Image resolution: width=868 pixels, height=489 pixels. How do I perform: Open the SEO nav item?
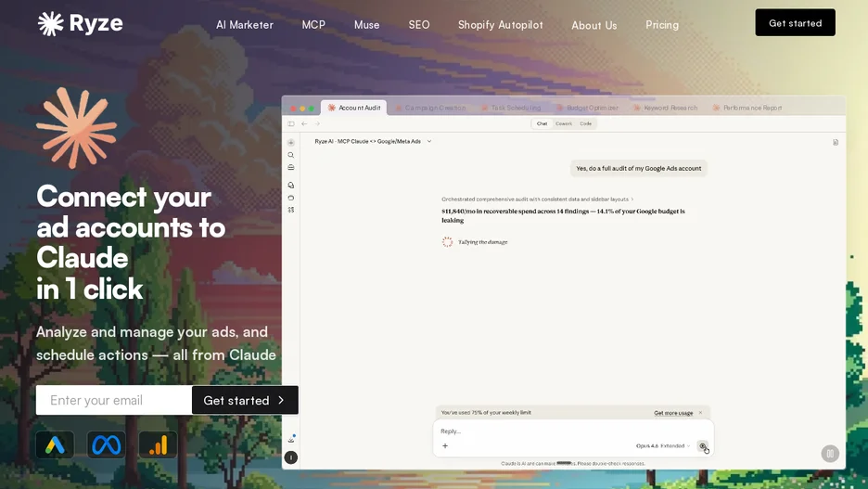point(419,25)
